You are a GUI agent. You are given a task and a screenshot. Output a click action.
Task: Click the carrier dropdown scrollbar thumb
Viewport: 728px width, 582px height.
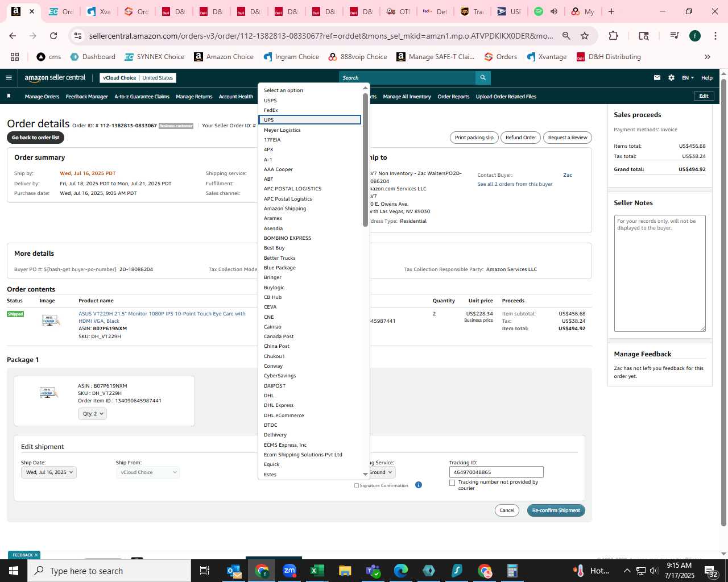coord(365,159)
